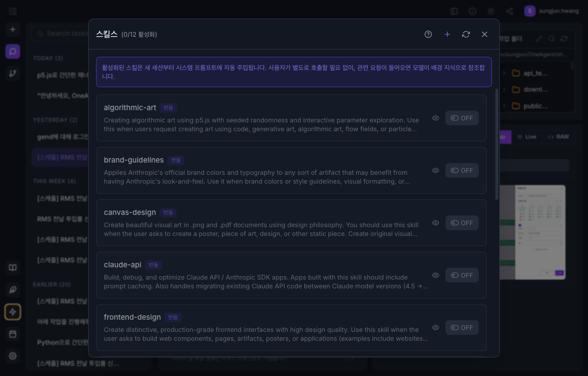Select the algorithmic-art skill title

[130, 108]
